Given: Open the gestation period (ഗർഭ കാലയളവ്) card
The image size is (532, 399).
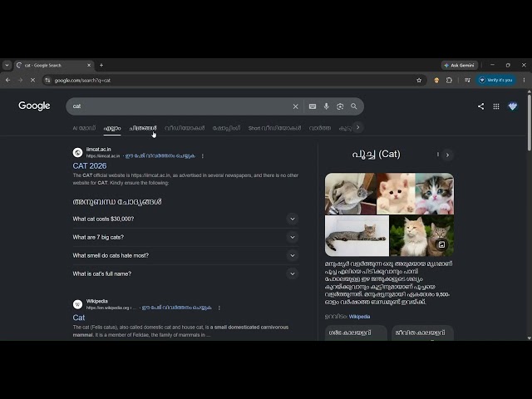Looking at the screenshot, I should pos(356,333).
